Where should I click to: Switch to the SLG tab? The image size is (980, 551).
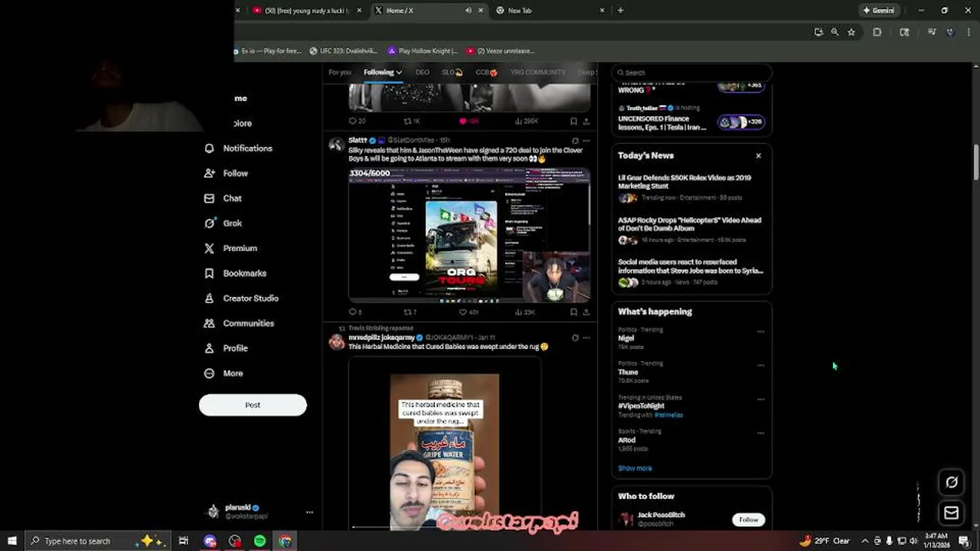452,73
